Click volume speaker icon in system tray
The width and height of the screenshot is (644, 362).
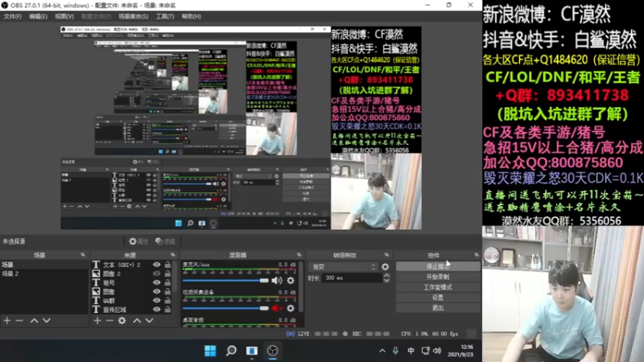437,351
